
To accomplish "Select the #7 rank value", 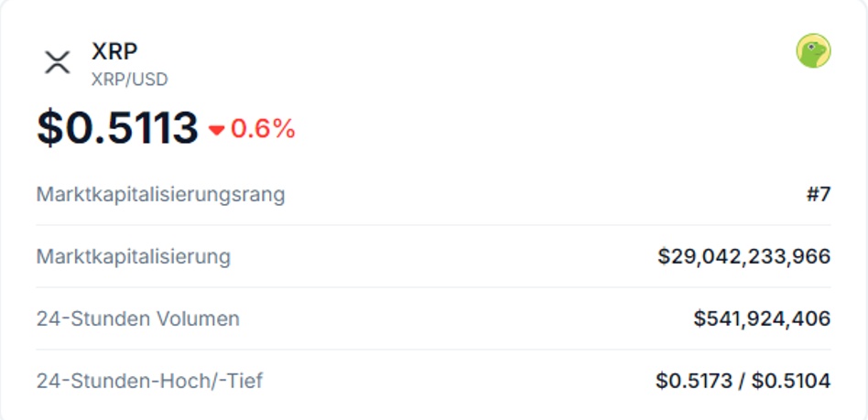I will tap(818, 194).
